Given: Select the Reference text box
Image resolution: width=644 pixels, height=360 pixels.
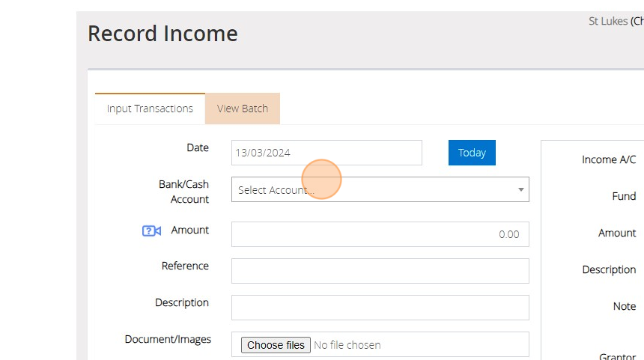Looking at the screenshot, I should coord(380,271).
